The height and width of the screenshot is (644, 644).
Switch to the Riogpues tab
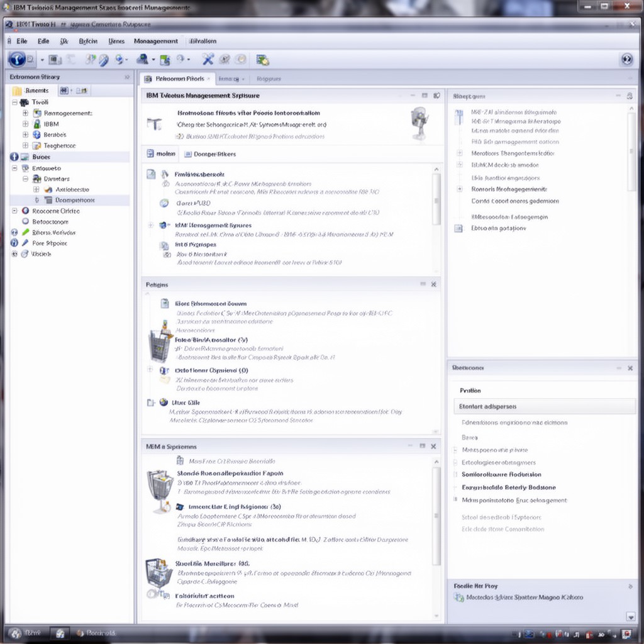pos(269,79)
